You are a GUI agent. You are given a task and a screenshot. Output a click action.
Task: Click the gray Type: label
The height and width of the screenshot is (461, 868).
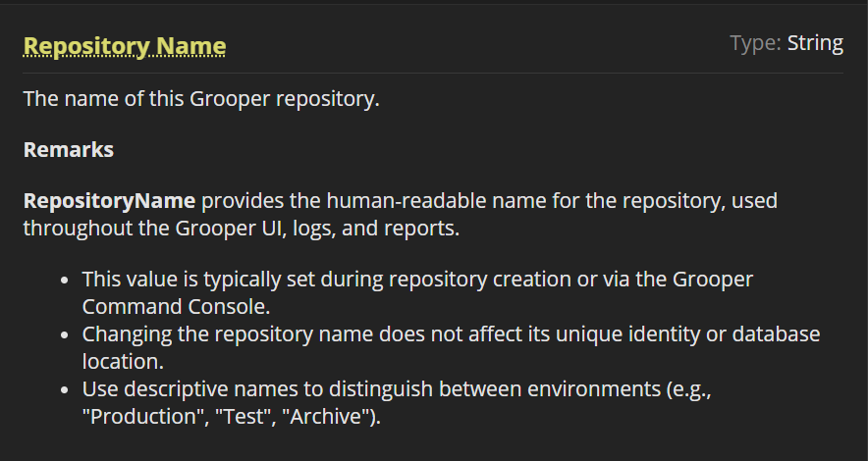pos(755,43)
